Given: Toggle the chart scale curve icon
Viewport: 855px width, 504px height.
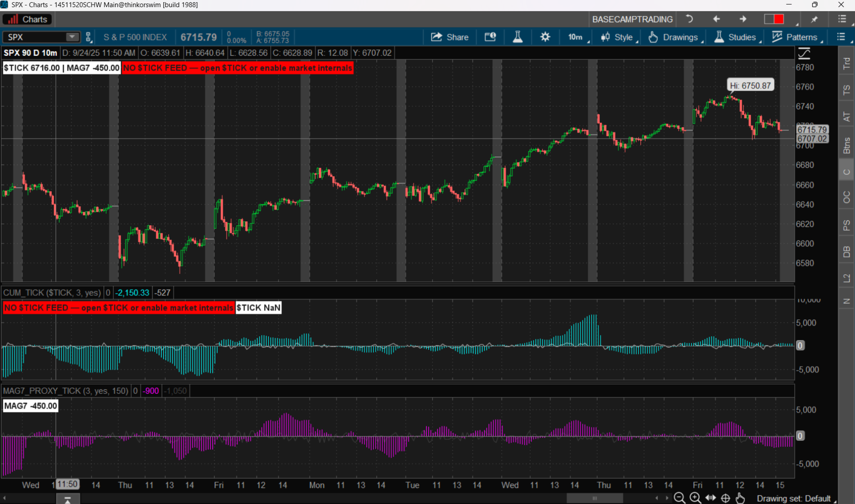Looking at the screenshot, I should [804, 54].
